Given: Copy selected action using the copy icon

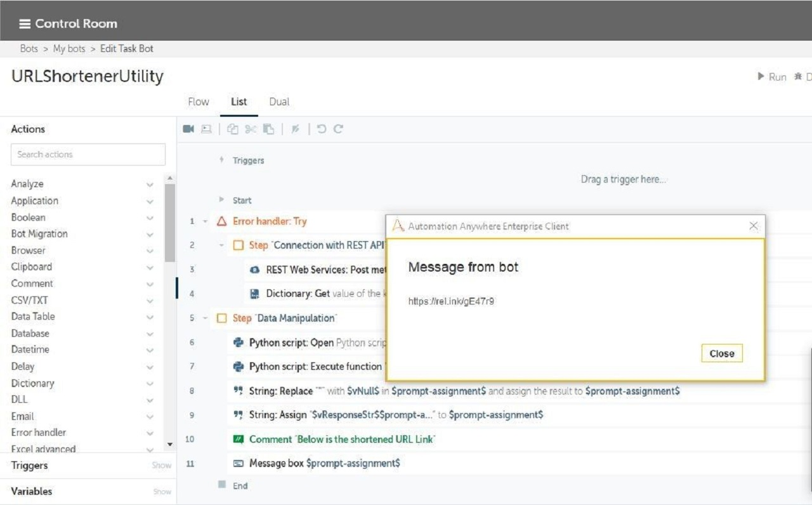Looking at the screenshot, I should point(233,129).
